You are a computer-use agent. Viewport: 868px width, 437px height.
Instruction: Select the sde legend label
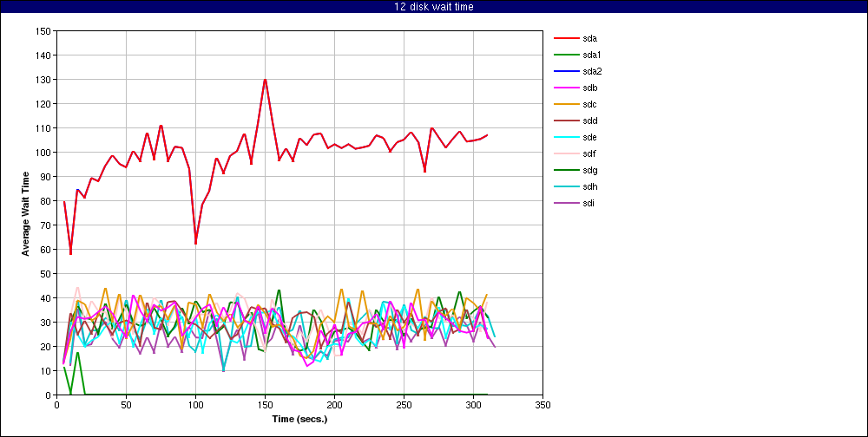[589, 137]
